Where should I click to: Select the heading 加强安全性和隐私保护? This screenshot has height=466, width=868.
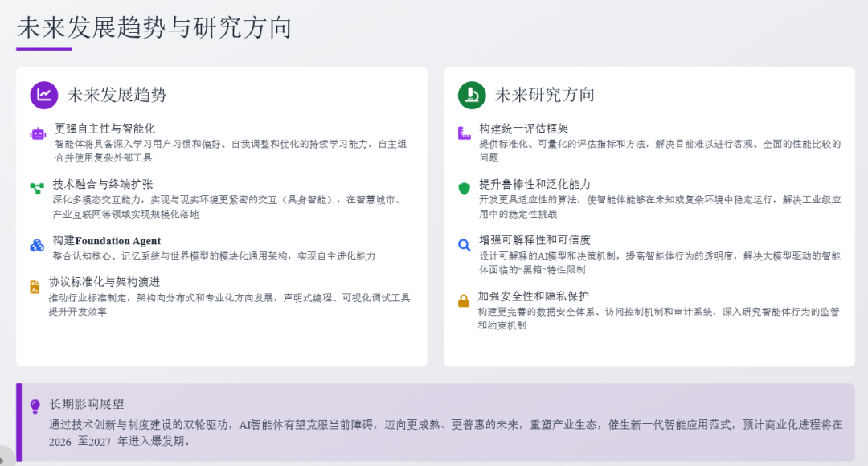534,296
